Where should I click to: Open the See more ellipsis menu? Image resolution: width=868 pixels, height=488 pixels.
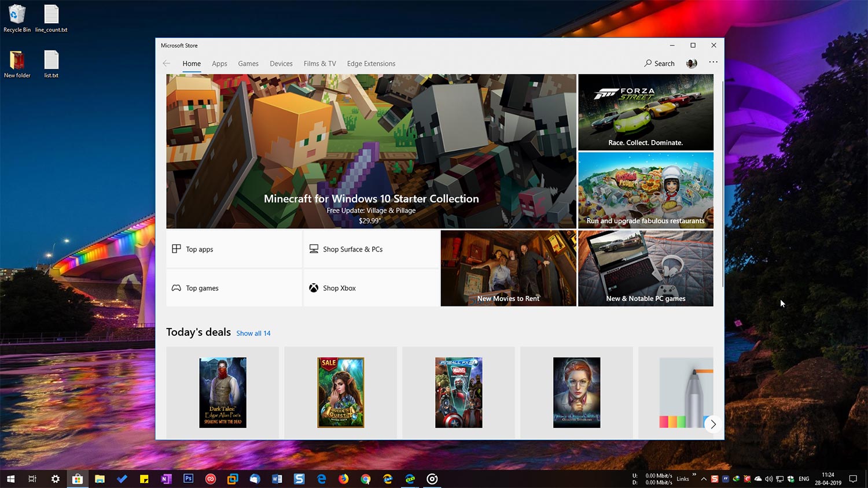coord(713,62)
